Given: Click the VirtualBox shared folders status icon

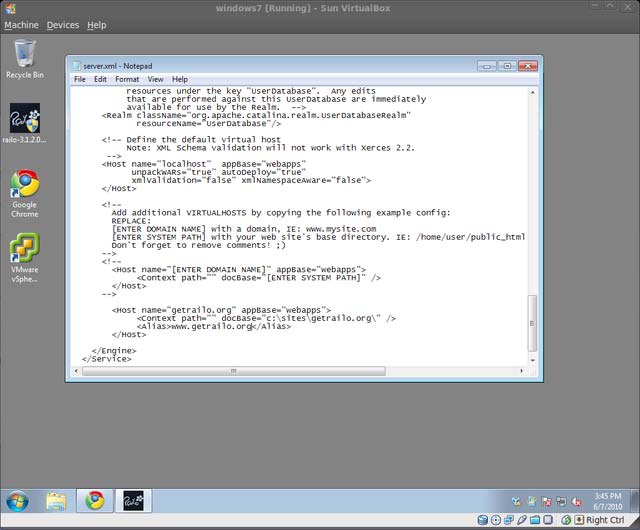Looking at the screenshot, I should (535, 520).
